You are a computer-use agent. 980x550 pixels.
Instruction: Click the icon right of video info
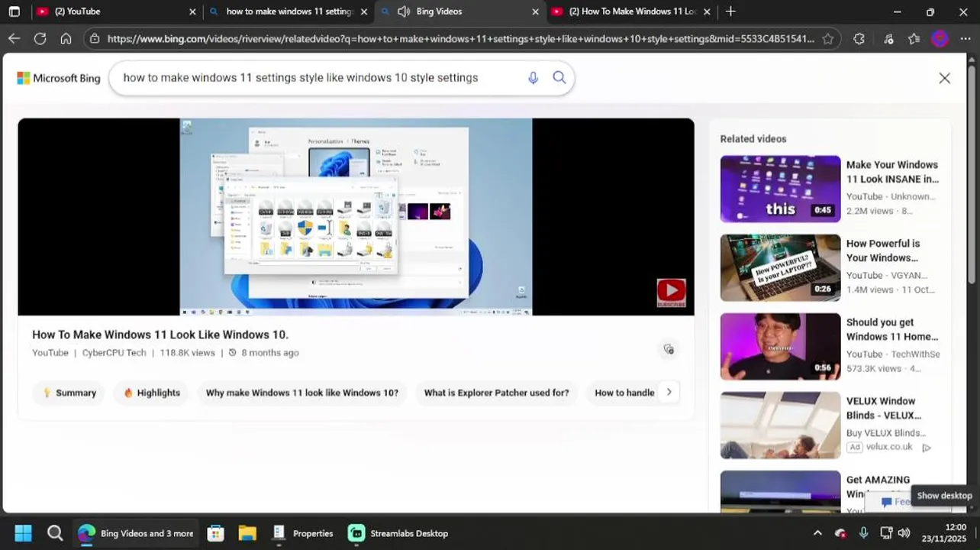click(x=669, y=349)
